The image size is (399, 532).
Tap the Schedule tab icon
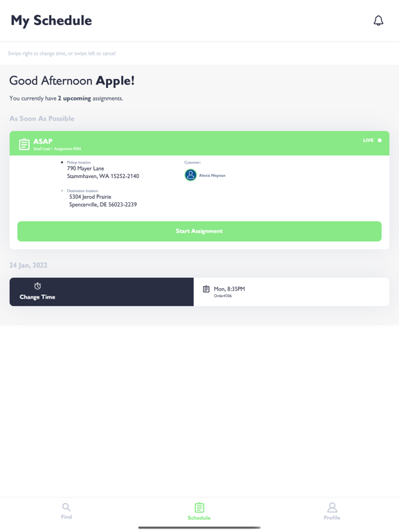(x=199, y=508)
